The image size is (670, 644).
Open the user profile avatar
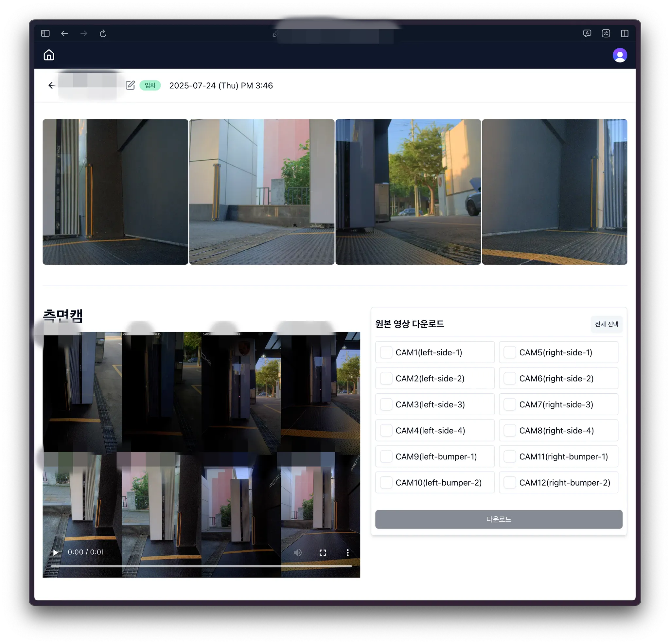[619, 55]
